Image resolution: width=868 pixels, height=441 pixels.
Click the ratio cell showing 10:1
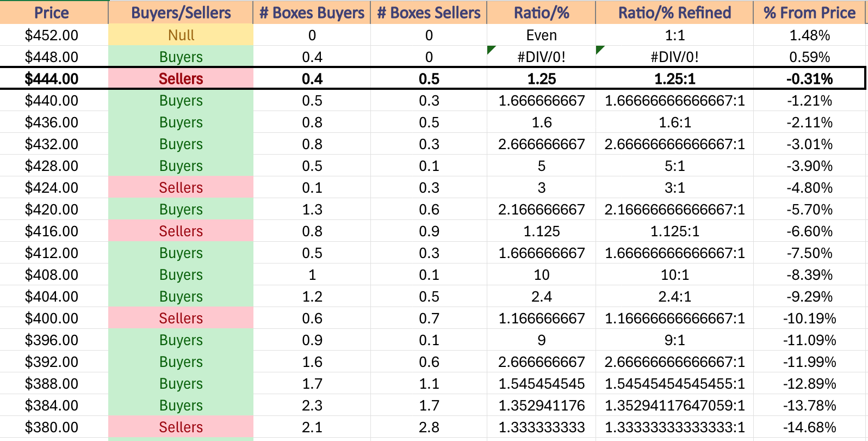tap(674, 274)
